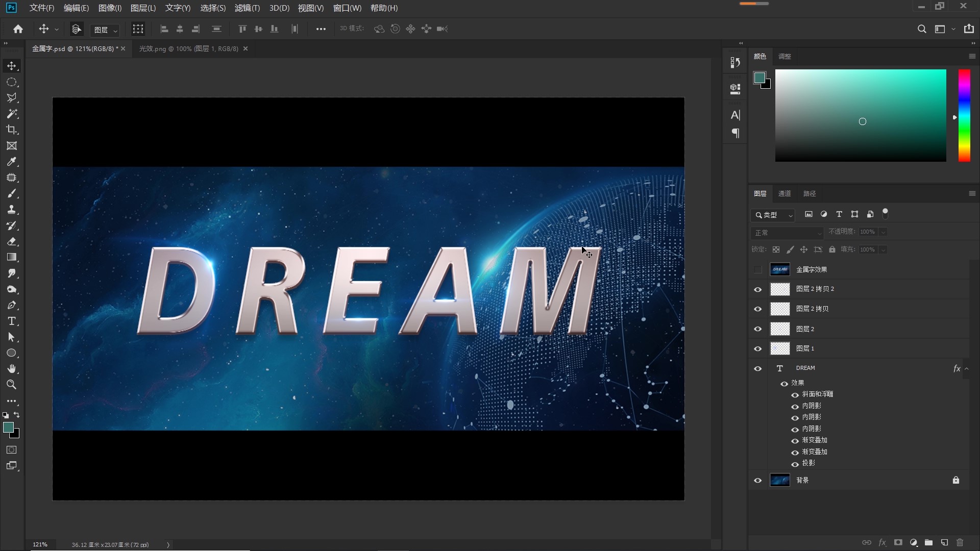Select the Eyedropper tool

click(x=12, y=162)
